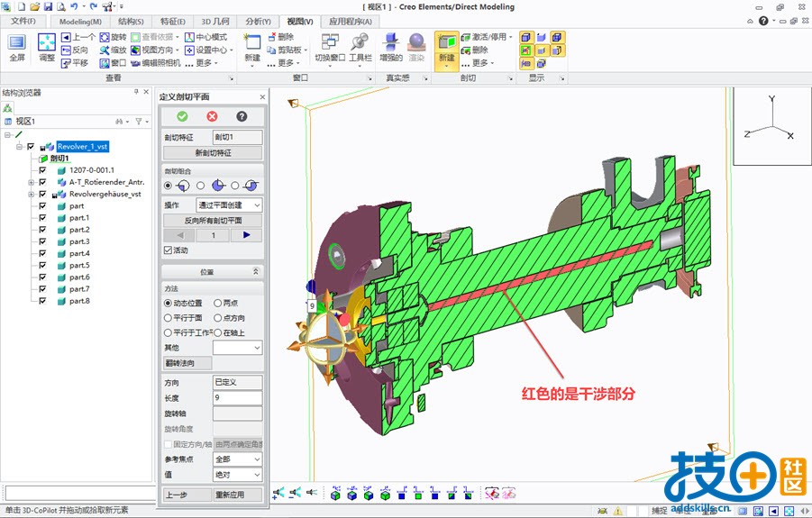Viewport: 812px width, 518px height.
Task: Select Revolver_1_vst in the tree
Action: 82,147
